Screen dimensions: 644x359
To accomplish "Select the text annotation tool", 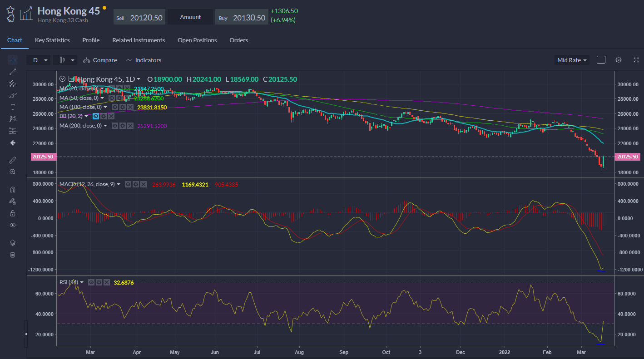I will point(13,107).
